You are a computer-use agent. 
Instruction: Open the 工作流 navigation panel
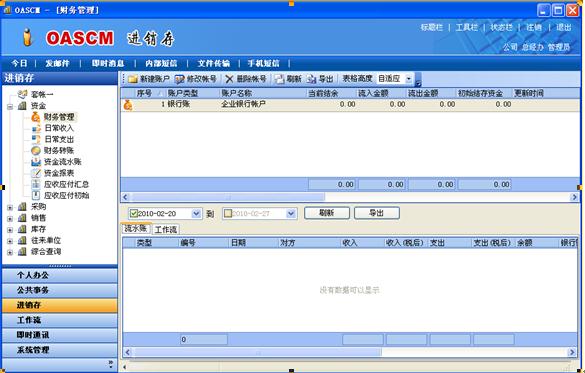click(60, 320)
